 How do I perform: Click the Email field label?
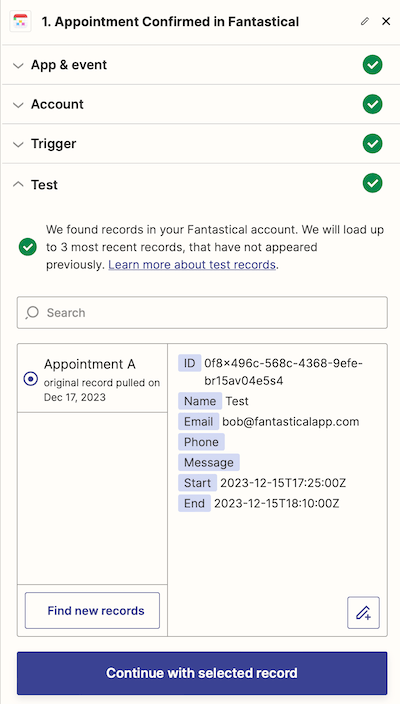198,422
